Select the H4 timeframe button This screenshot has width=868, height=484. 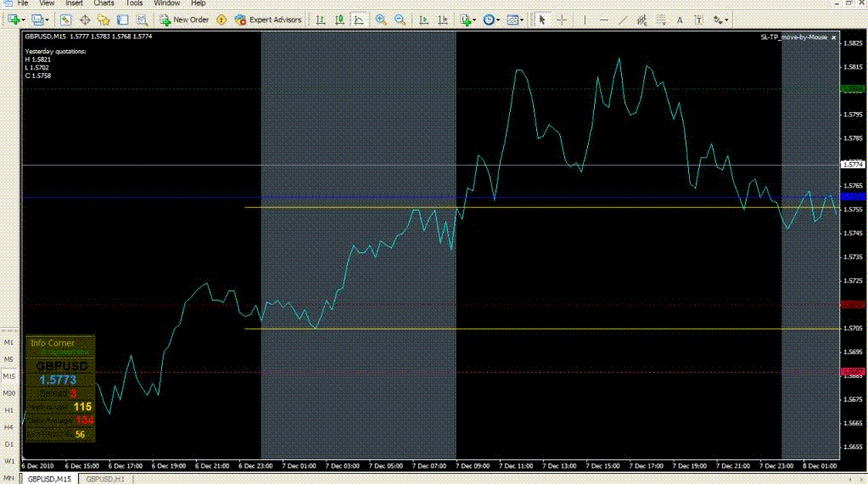coord(8,427)
